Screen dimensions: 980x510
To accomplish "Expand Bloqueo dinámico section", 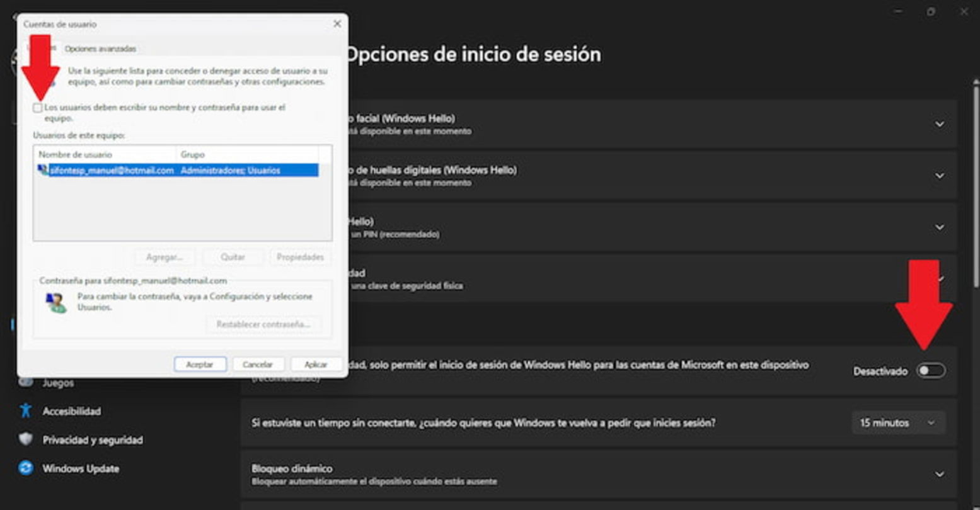I will (940, 474).
